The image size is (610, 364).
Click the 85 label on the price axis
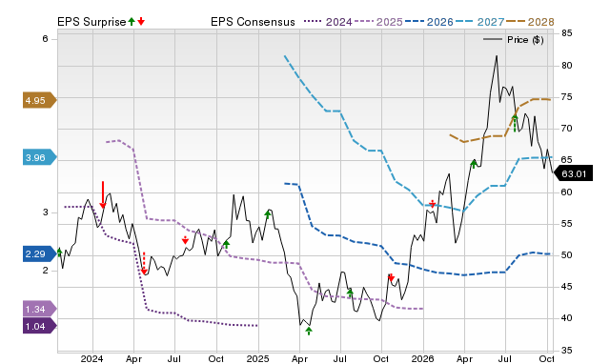coord(566,33)
